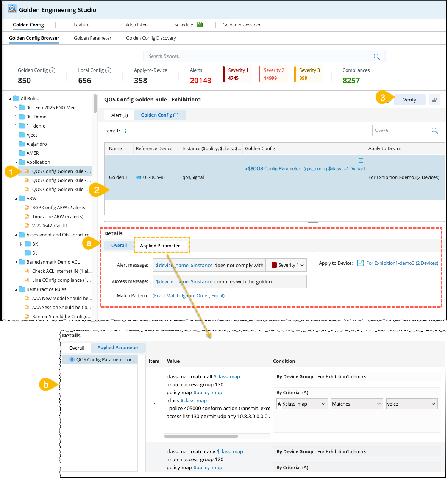This screenshot has height=479, width=448.
Task: Click the magnifier in the table search box
Action: [435, 131]
